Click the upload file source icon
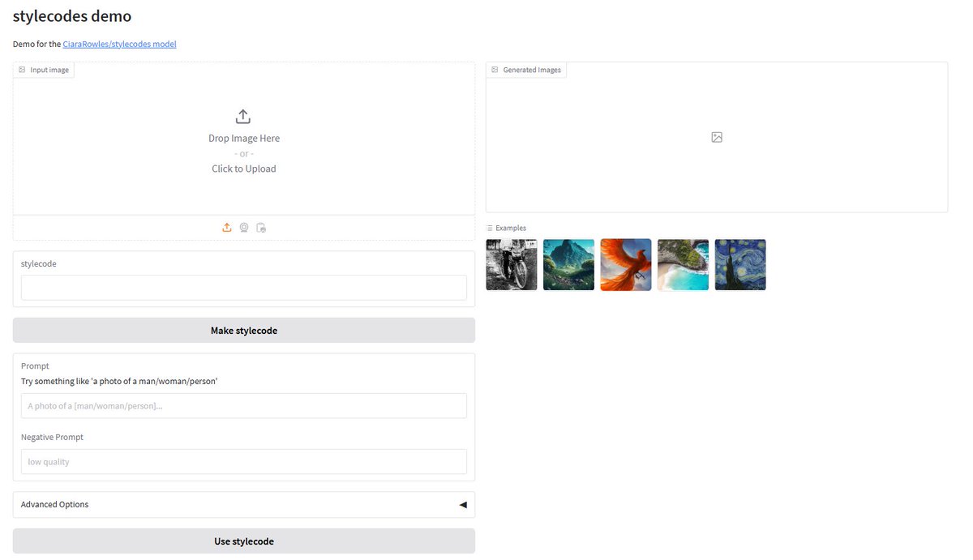The image size is (973, 560). tap(227, 228)
